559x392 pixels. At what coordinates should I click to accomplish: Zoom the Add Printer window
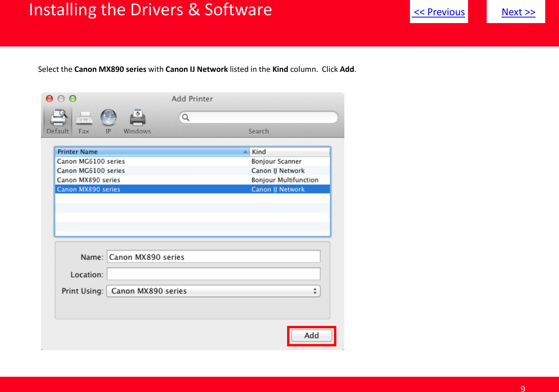tap(73, 99)
